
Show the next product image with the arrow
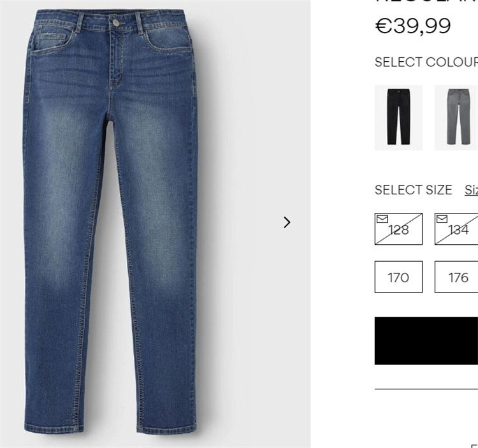pos(287,222)
